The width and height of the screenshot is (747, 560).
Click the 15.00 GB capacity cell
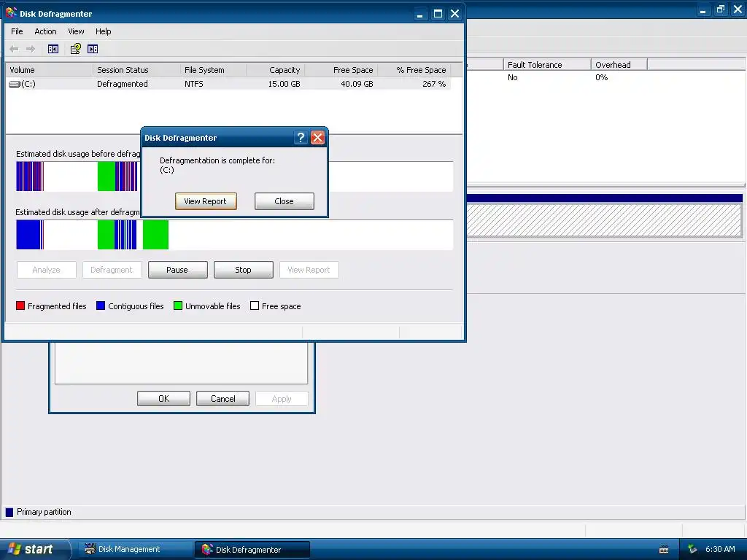pyautogui.click(x=284, y=85)
